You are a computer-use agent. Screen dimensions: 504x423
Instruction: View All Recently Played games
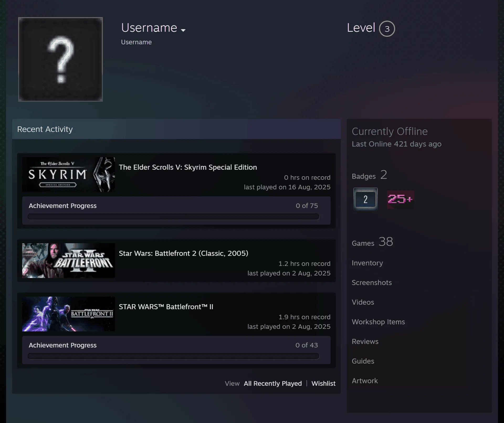tap(273, 383)
